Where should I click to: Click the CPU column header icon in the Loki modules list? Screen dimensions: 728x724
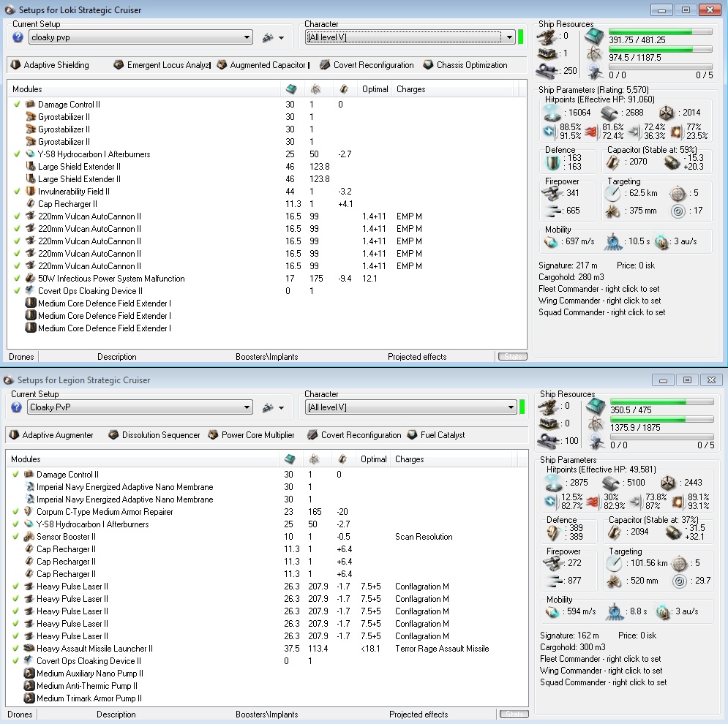[x=291, y=88]
